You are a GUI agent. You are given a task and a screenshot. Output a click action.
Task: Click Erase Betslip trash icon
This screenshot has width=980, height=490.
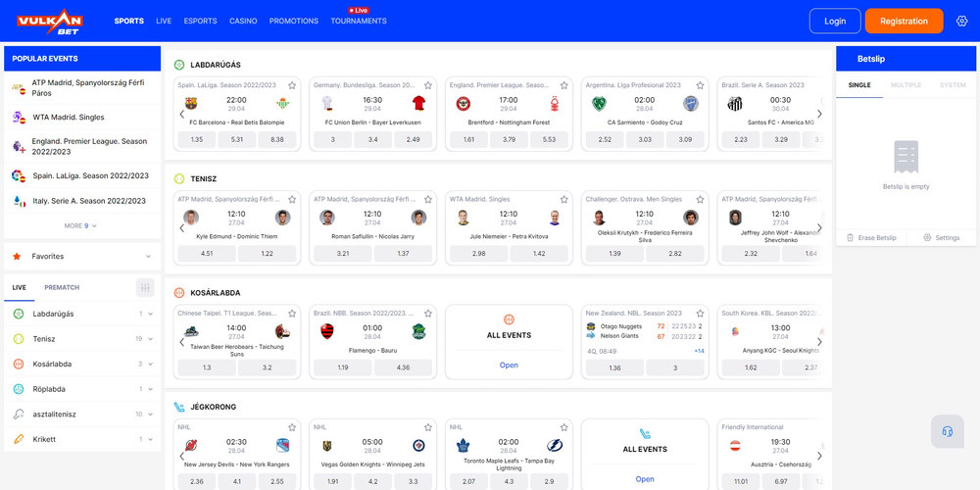coord(850,238)
